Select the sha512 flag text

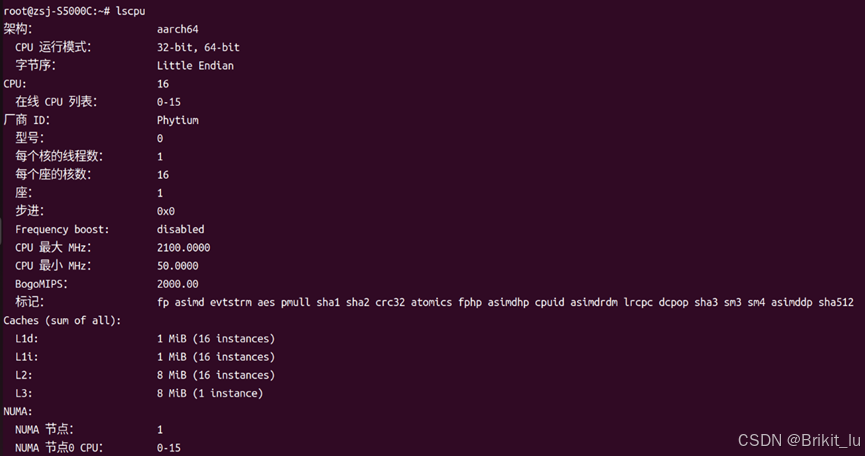tap(836, 302)
